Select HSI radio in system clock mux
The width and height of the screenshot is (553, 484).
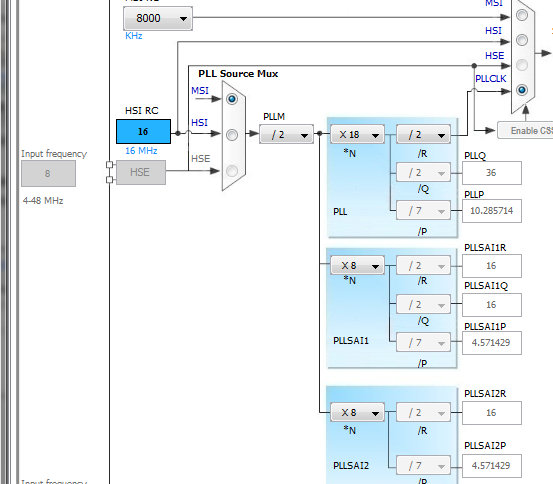click(x=522, y=40)
